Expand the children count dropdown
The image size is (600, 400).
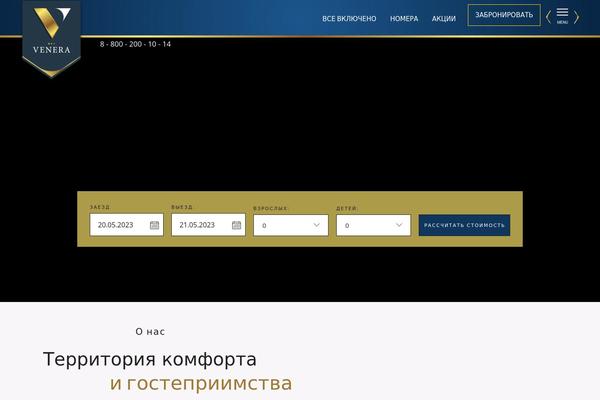[x=373, y=225]
